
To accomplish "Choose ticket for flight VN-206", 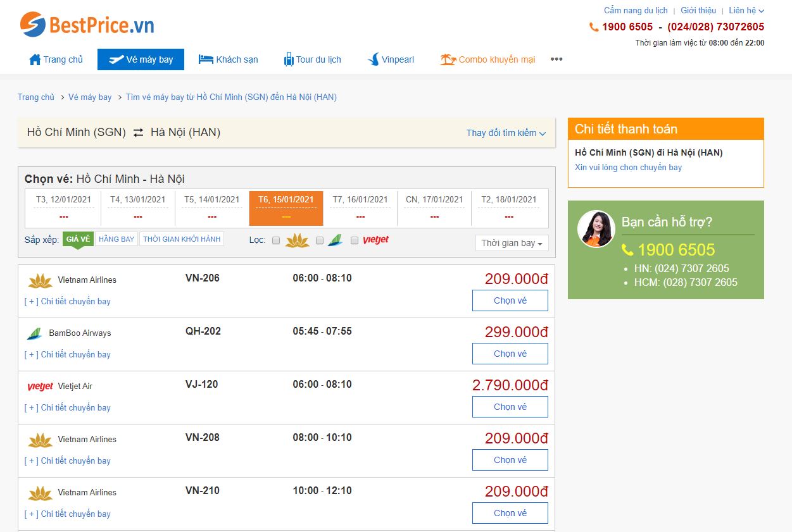I will (510, 300).
